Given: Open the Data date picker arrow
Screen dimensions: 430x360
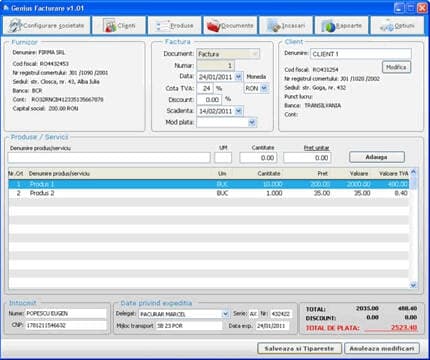Looking at the screenshot, I should click(x=238, y=77).
